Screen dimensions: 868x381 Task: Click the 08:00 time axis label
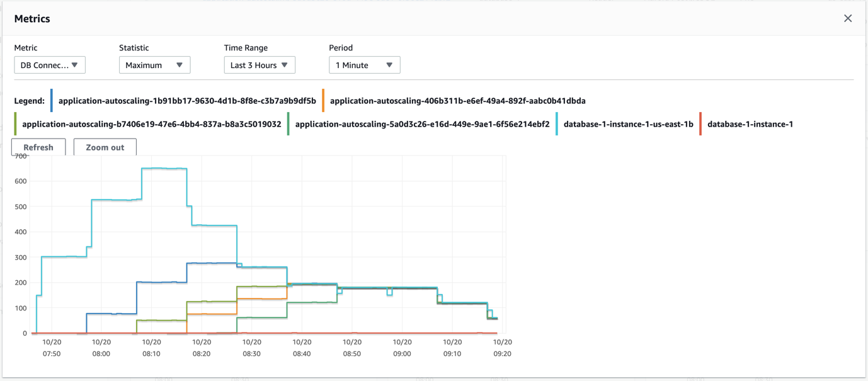pyautogui.click(x=101, y=354)
